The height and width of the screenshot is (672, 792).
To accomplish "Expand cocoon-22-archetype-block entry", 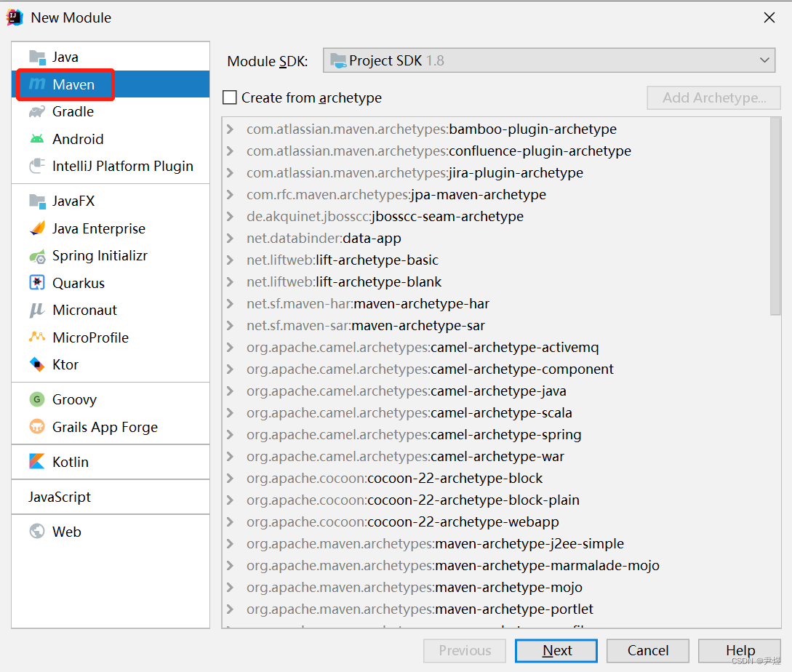I will (231, 479).
